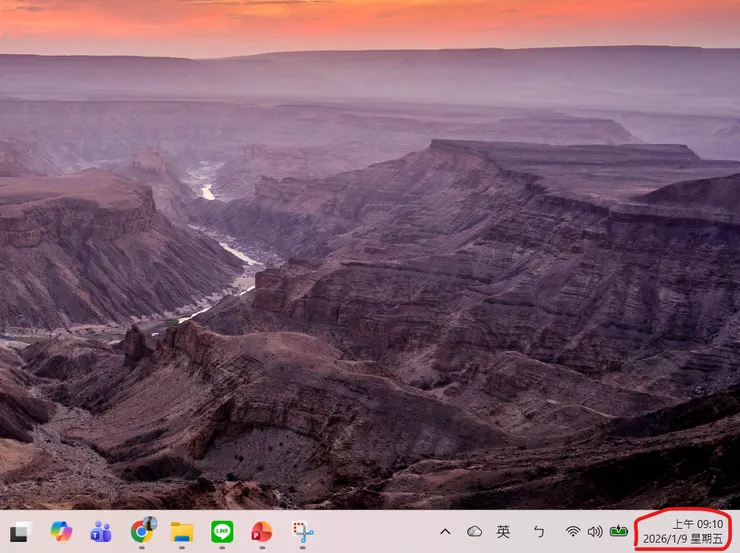Click the battery charging status icon
Viewport: 740px width, 553px height.
(x=619, y=532)
